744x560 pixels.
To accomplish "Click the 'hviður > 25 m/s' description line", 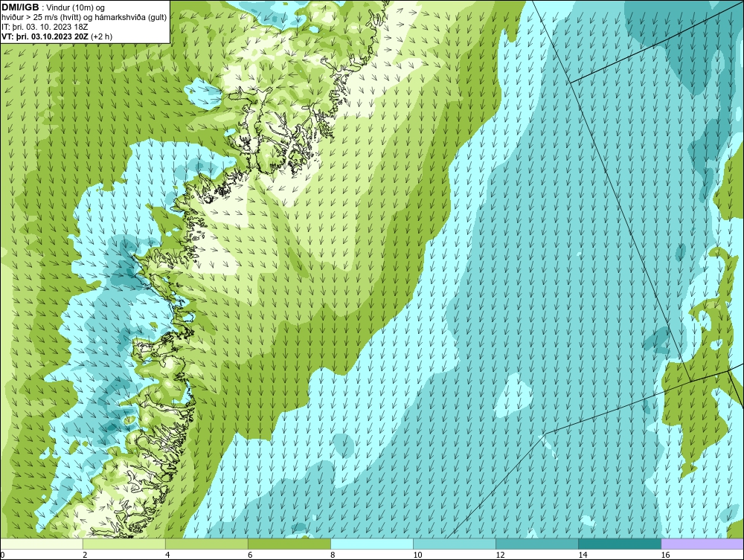I will click(84, 18).
